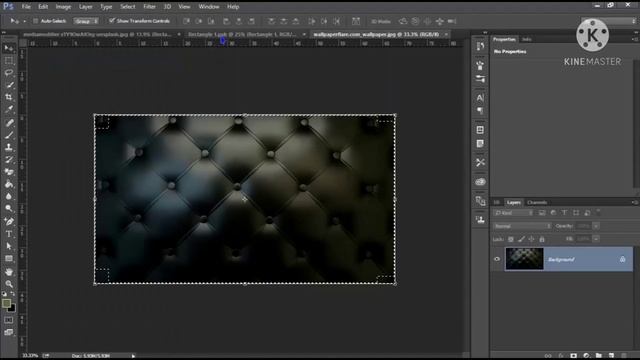Select the Eraser tool
Screen dimensions: 640x360
(9, 172)
